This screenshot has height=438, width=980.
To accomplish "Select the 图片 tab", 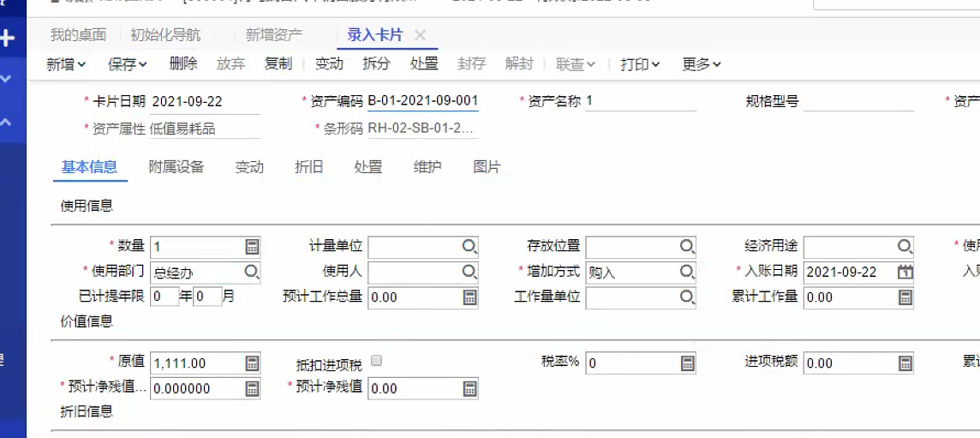I will tap(487, 167).
